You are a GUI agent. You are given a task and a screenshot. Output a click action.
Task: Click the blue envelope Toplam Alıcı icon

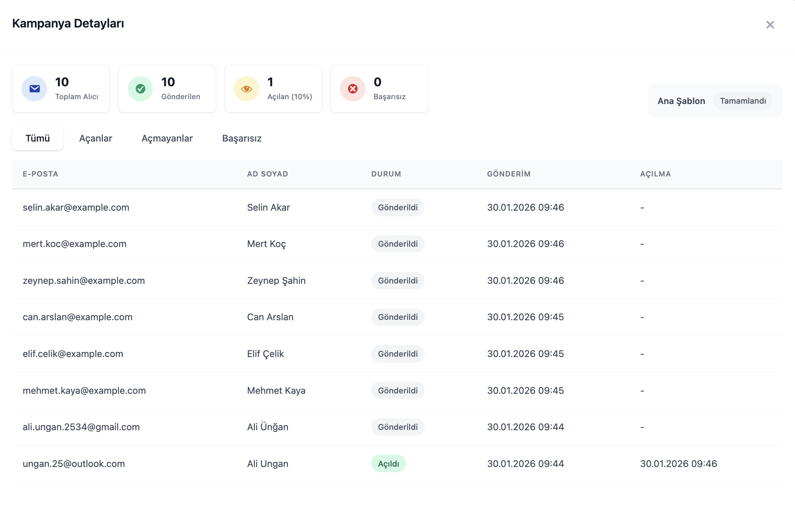tap(35, 89)
